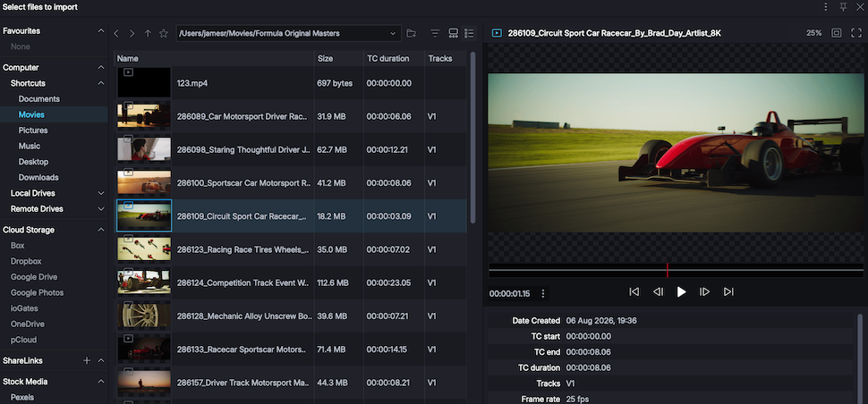Viewport: 868px width, 404px height.
Task: Enter fullscreen preview mode
Action: click(x=855, y=33)
